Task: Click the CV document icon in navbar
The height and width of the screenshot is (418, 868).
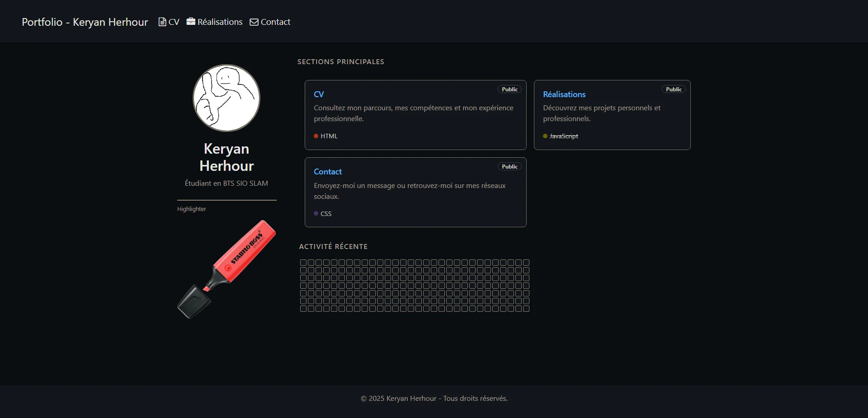Action: (162, 22)
